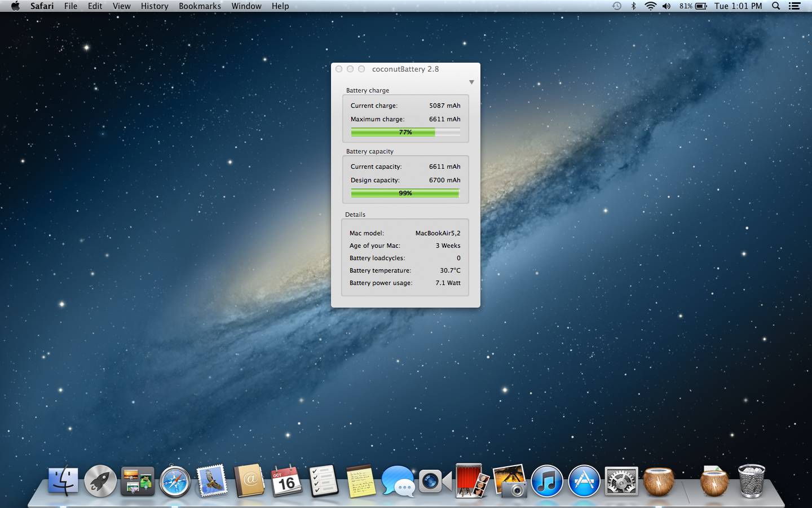The image size is (812, 508).
Task: Open Calendar showing Oct 16
Action: (x=286, y=481)
